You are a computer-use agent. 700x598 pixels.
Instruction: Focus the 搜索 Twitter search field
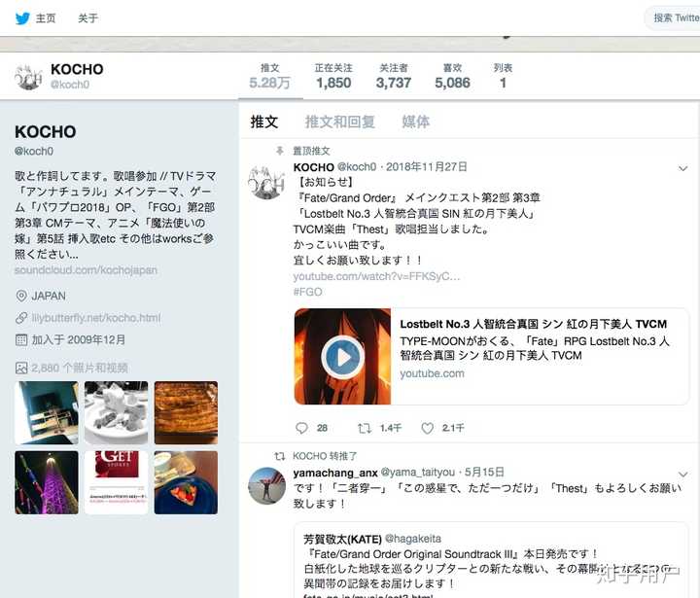tap(673, 18)
